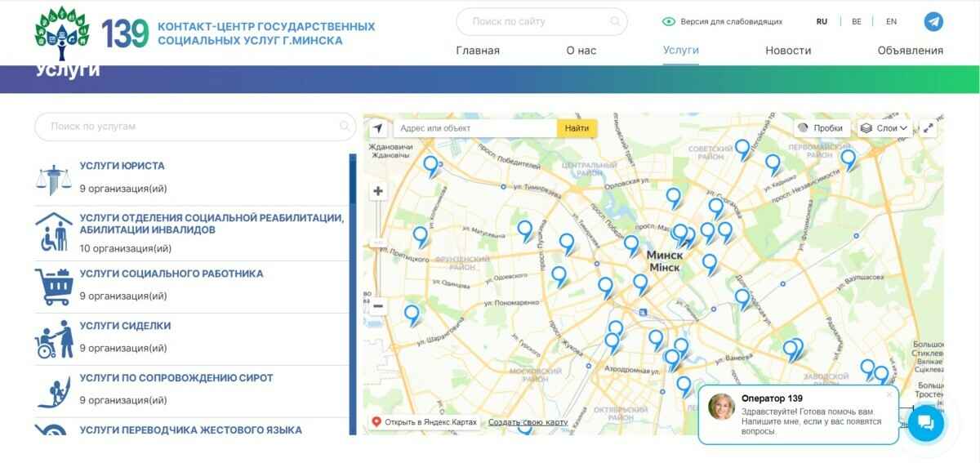Viewport: 980px width, 463px height.
Task: Click the orphan accompaniment icon
Action: [x=54, y=391]
